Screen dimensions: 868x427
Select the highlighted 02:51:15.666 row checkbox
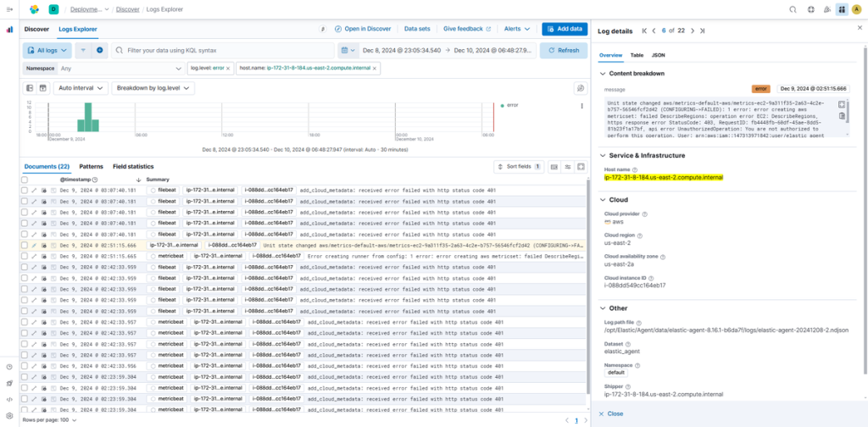(x=25, y=245)
